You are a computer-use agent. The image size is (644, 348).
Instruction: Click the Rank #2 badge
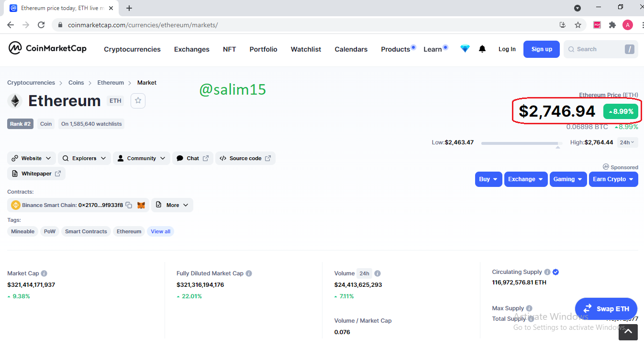21,124
